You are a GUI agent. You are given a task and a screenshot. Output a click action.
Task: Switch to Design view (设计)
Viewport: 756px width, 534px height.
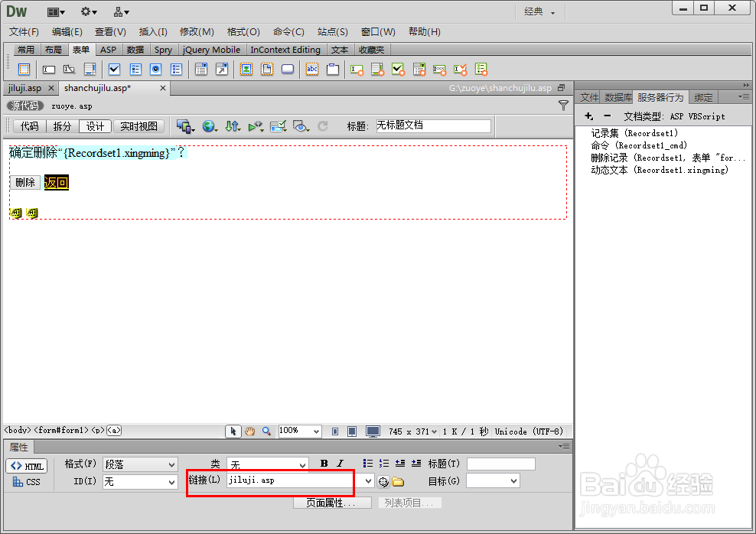(x=95, y=126)
